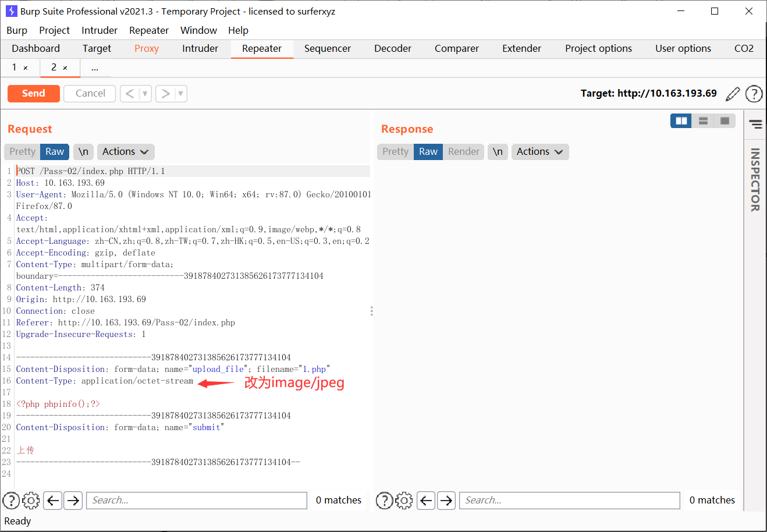
Task: Open help icon below Response panel
Action: click(x=384, y=500)
